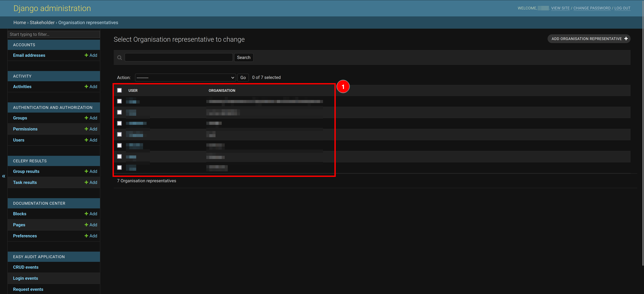
Task: Check the third representative row checkbox
Action: (120, 123)
